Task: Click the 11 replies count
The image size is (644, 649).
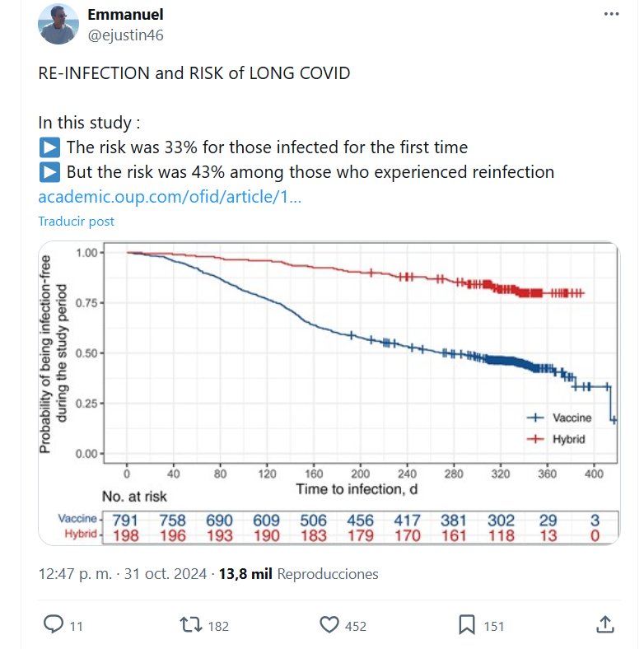Action: coord(77,626)
